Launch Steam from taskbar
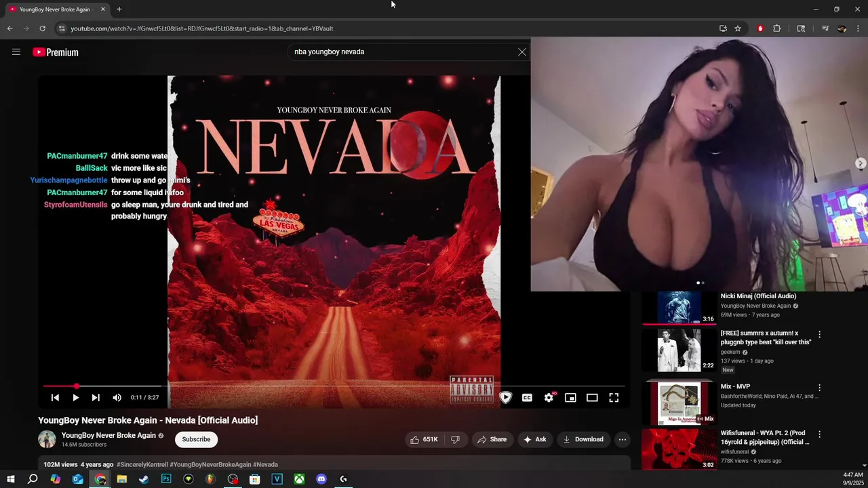Screen dimensions: 868x488 144,479
